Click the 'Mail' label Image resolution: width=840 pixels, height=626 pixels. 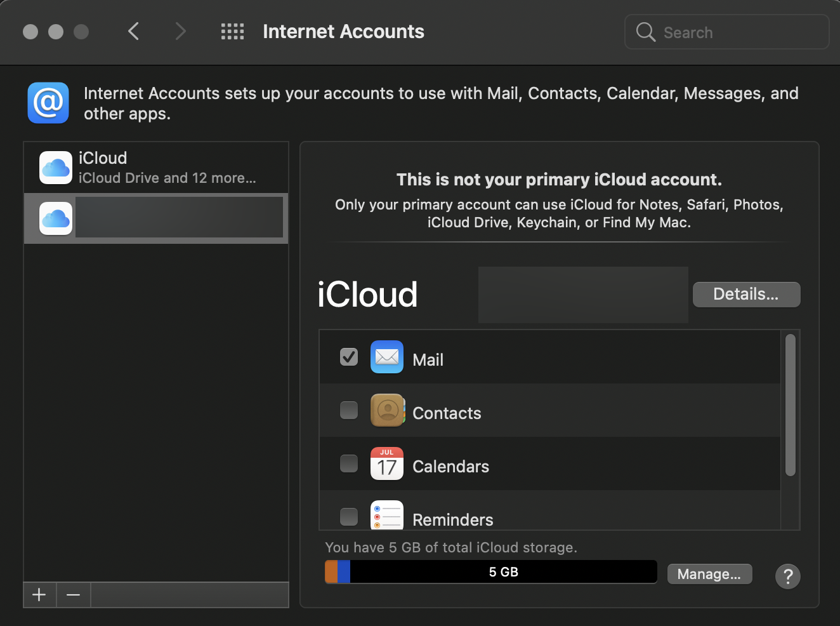pyautogui.click(x=428, y=359)
